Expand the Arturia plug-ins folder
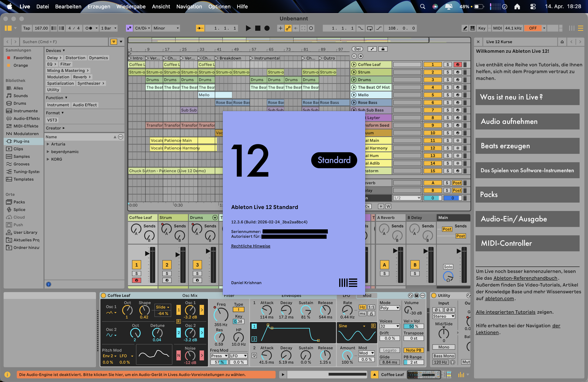588x382 pixels. pos(48,144)
